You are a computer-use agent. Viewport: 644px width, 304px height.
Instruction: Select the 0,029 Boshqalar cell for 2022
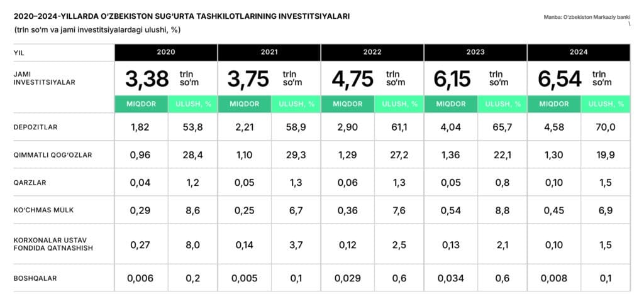point(347,278)
